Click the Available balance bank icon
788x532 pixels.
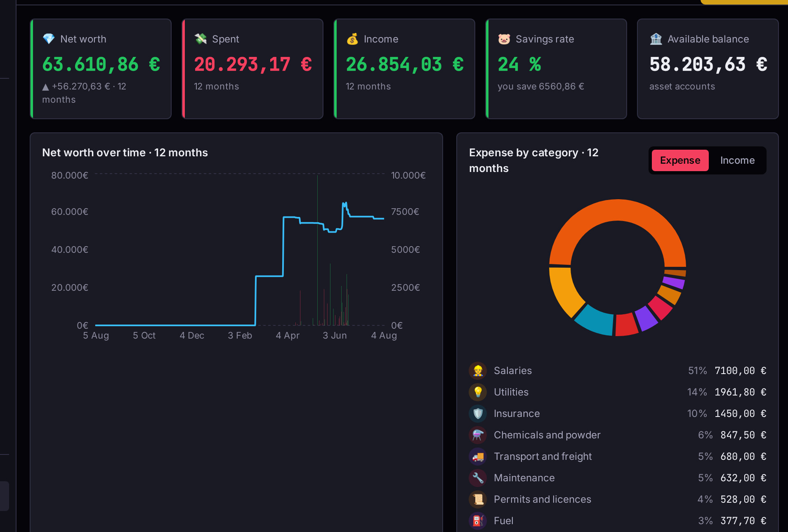coord(656,39)
